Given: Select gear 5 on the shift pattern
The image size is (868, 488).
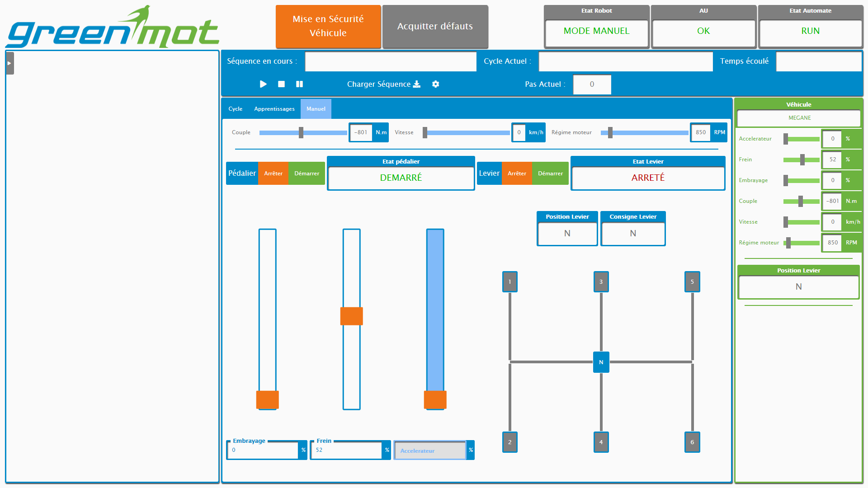Looking at the screenshot, I should pos(692,282).
